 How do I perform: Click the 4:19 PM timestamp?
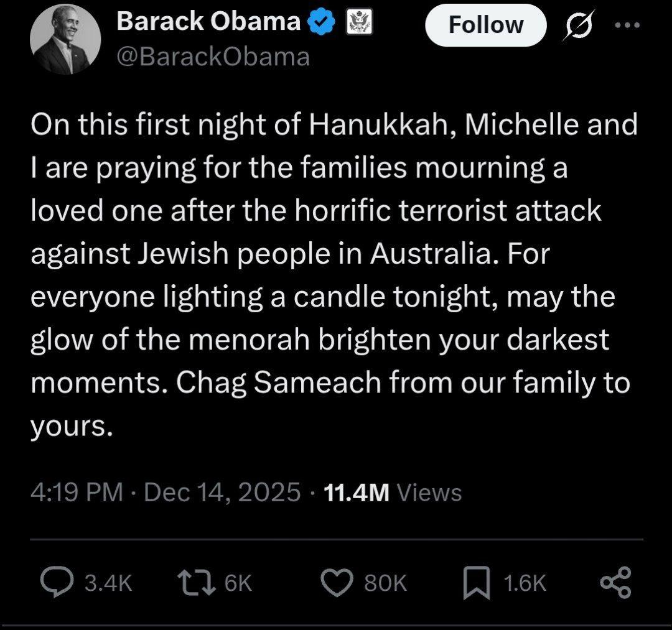77,492
